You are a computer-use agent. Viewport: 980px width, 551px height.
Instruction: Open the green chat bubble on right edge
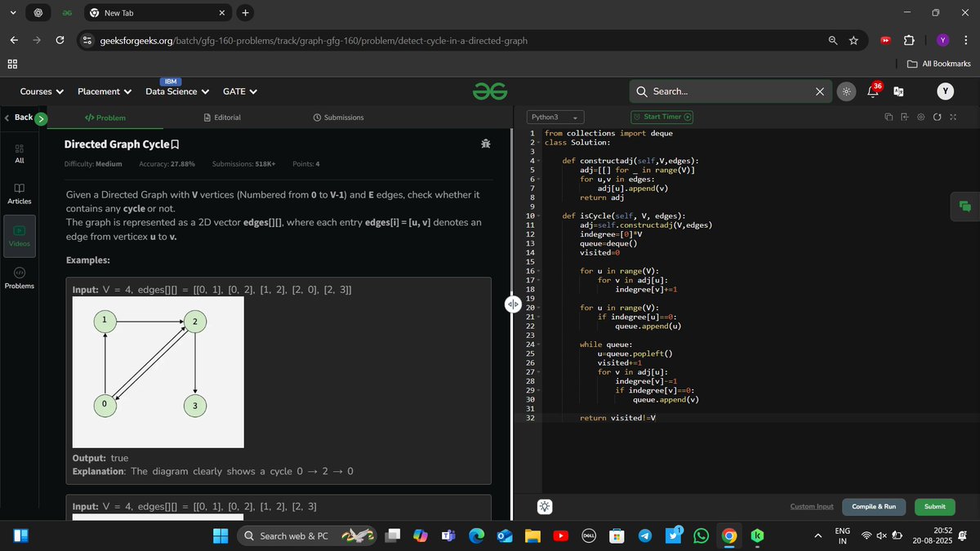tap(964, 207)
